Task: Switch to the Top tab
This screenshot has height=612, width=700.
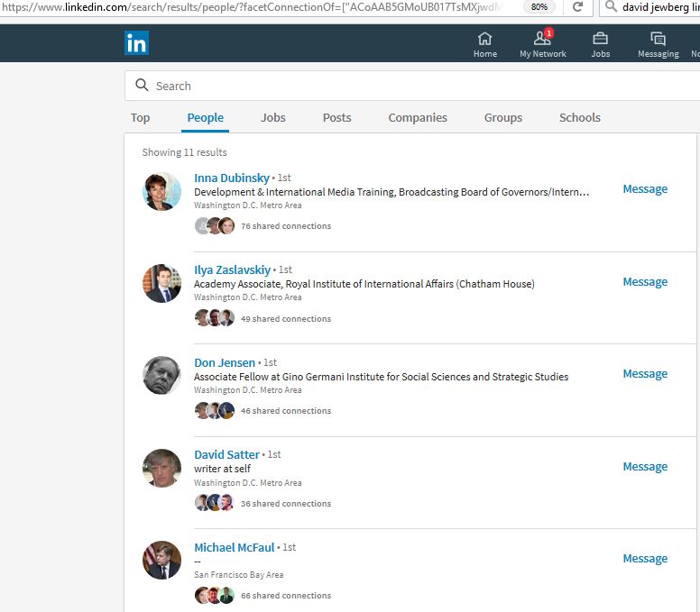Action: 140,118
